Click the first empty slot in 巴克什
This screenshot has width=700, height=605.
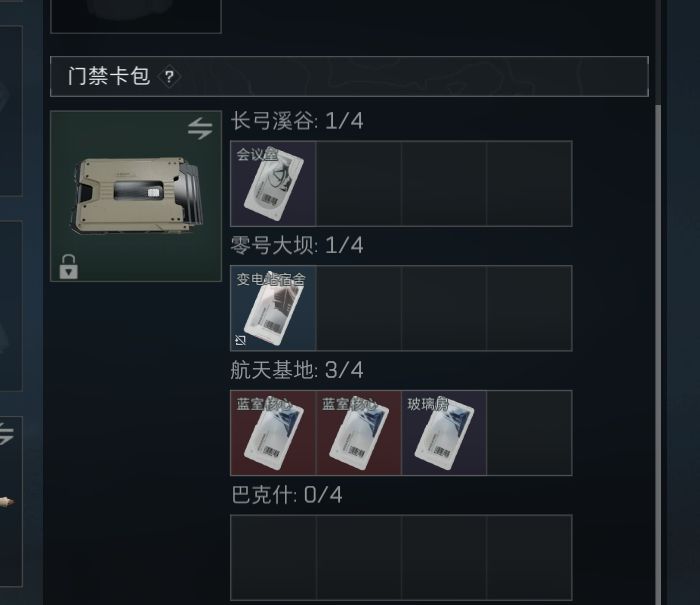[273, 557]
